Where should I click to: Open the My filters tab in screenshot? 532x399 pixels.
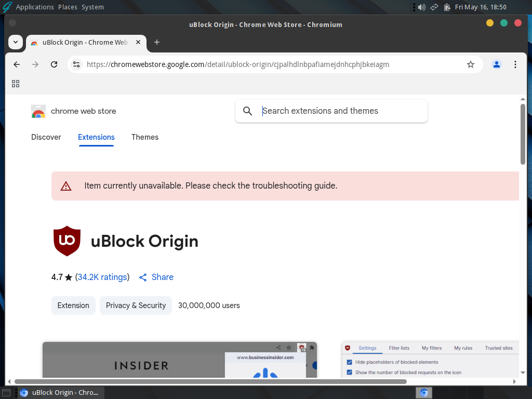(432, 348)
